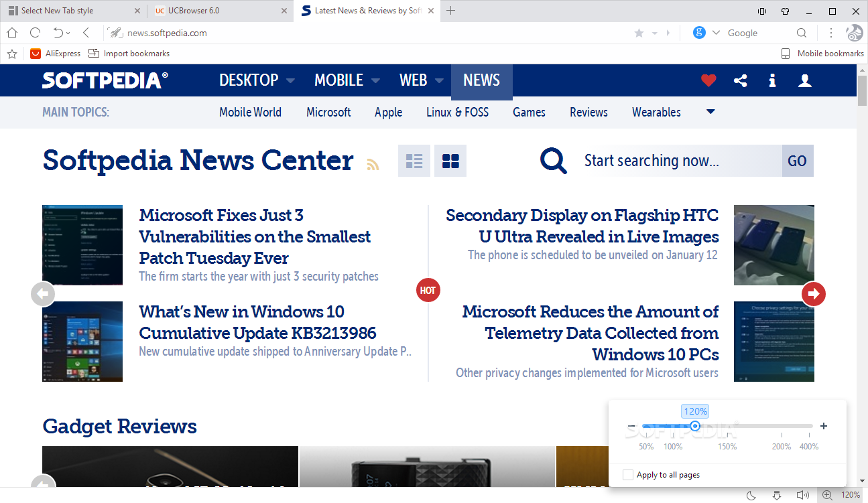Open a new tab with plus button
Viewport: 868px width, 503px height.
click(451, 11)
